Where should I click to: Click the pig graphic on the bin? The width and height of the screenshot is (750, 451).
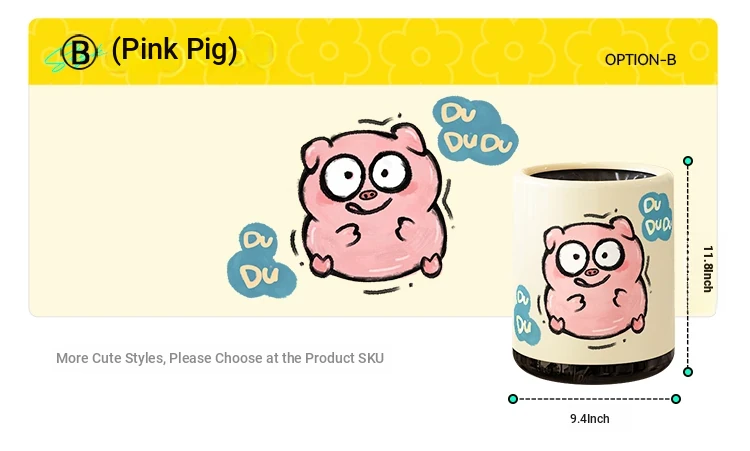point(596,276)
